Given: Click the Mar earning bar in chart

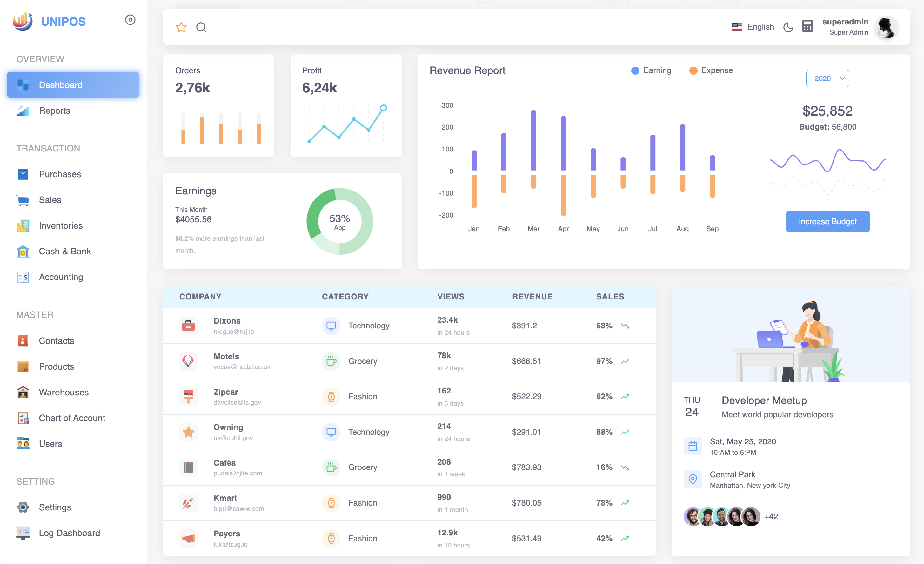Looking at the screenshot, I should (533, 140).
